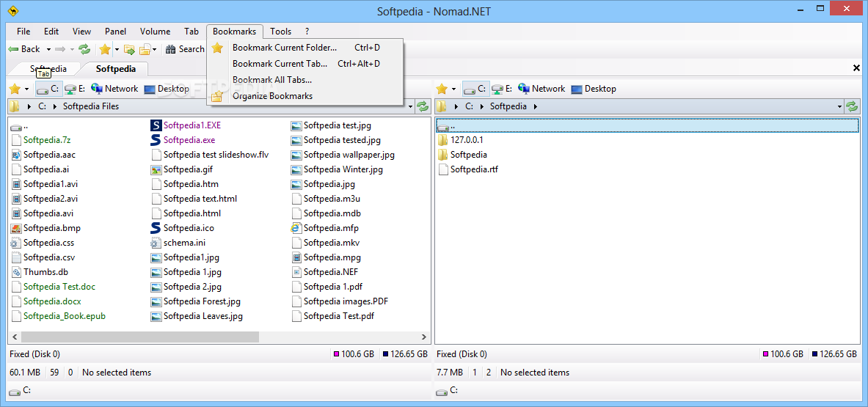Expand the arrow before Softpedia Files breadcrumb
The image size is (868, 407).
point(54,106)
